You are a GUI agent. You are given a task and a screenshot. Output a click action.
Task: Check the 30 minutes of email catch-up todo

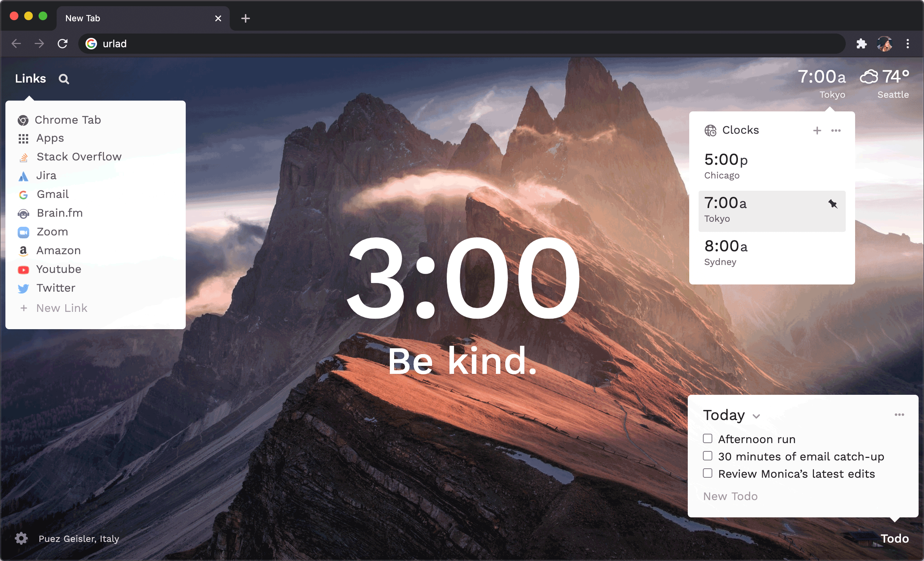point(708,456)
